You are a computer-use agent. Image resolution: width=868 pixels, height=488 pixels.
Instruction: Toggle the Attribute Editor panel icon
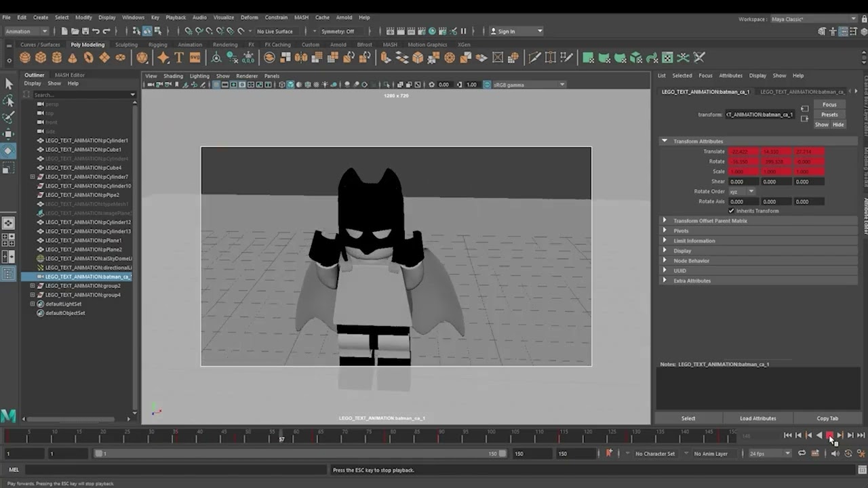tap(844, 31)
